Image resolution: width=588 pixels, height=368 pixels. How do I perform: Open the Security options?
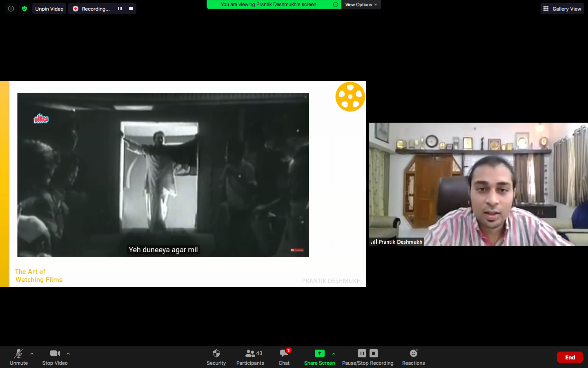click(x=216, y=357)
